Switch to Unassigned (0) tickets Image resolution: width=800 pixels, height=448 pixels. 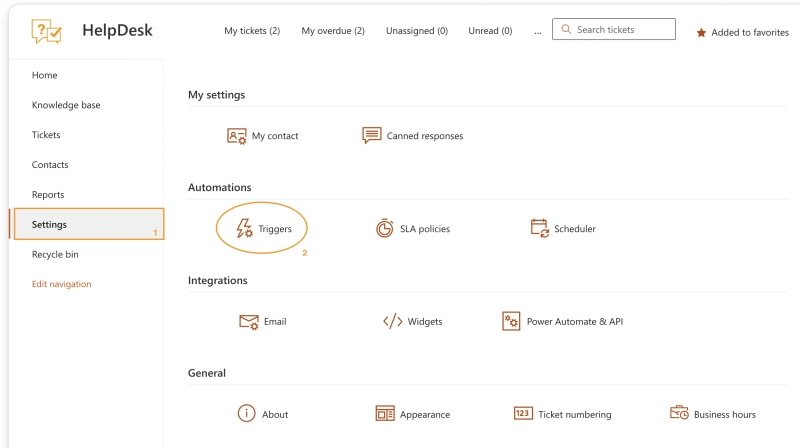[417, 31]
